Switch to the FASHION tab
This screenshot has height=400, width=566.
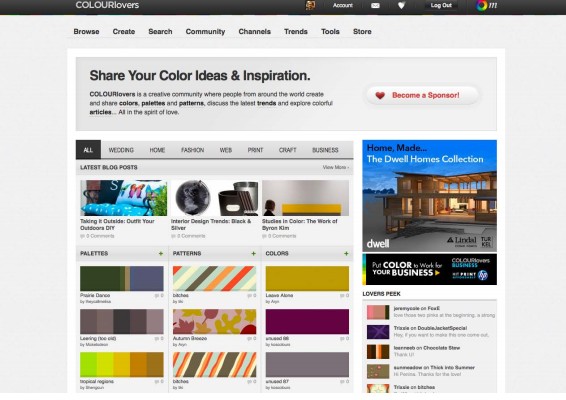[x=192, y=150]
